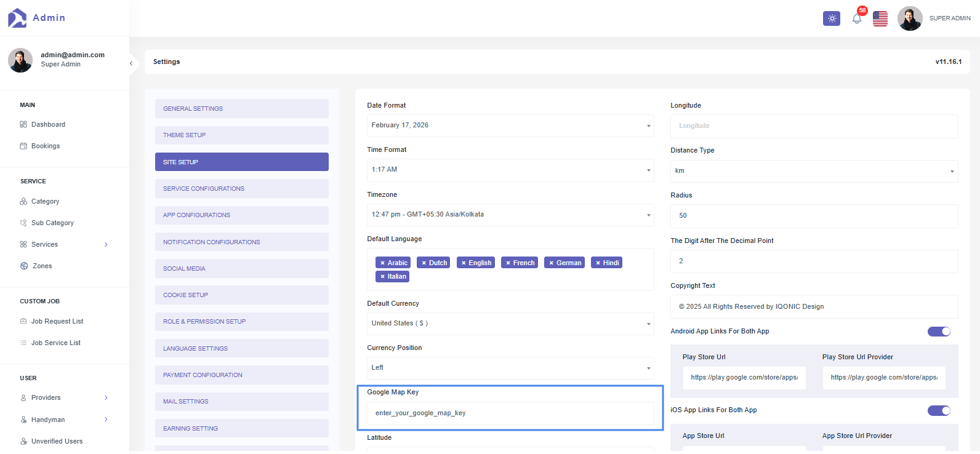
Task: Open the Distance Type dropdown
Action: [x=814, y=171]
